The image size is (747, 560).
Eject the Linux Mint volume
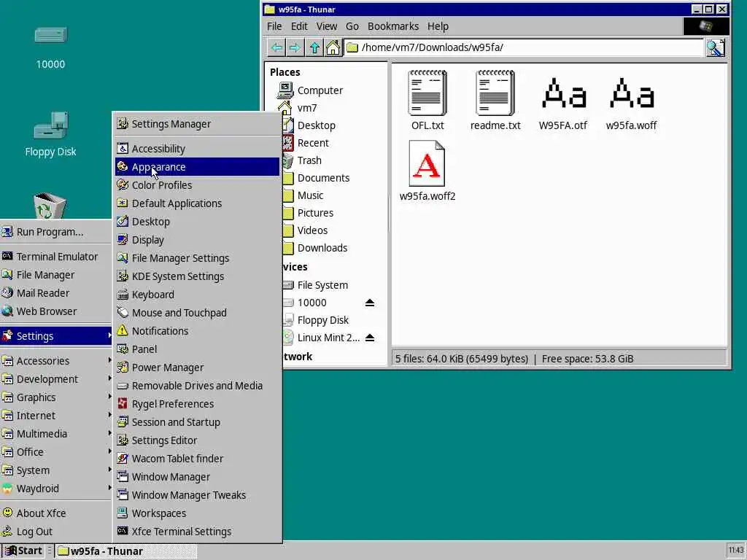[370, 338]
